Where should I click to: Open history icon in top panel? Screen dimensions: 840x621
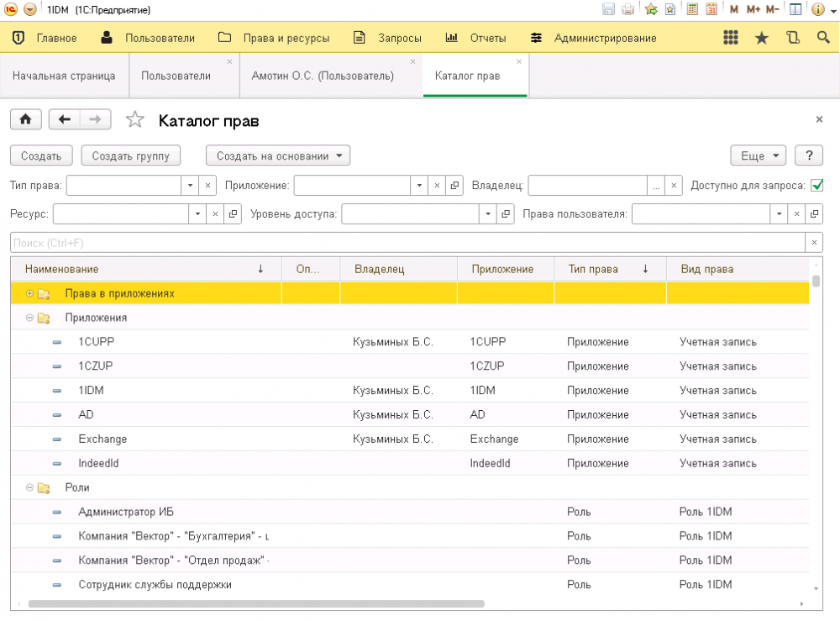pyautogui.click(x=792, y=38)
